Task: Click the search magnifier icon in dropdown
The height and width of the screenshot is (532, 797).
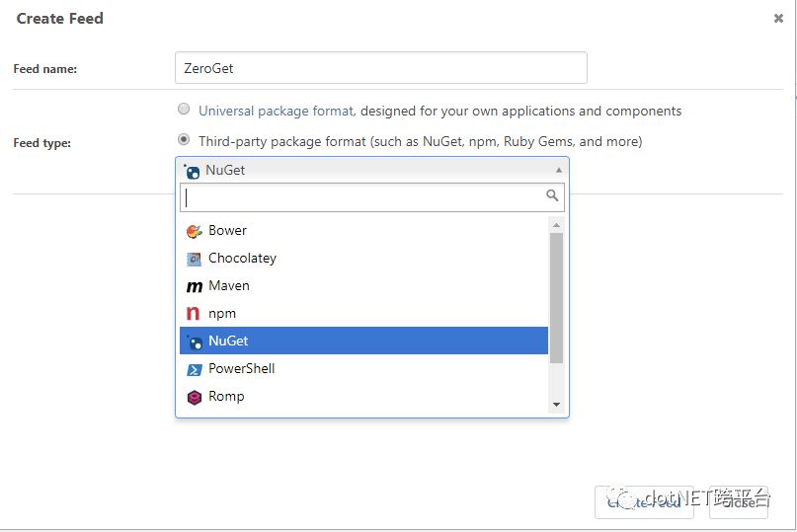Action: point(552,195)
